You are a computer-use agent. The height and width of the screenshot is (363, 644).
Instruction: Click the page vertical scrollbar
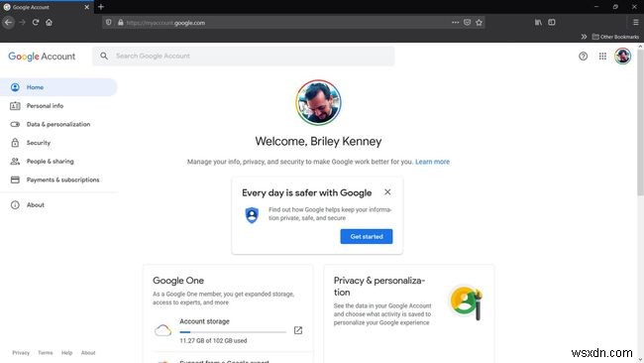640,123
